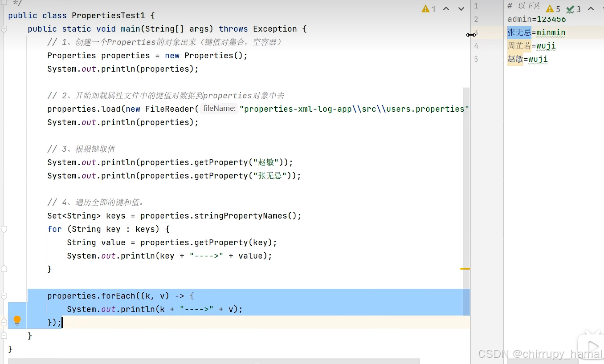Click the typo check count 3 indicator
Image resolution: width=604 pixels, height=364 pixels.
574,9
